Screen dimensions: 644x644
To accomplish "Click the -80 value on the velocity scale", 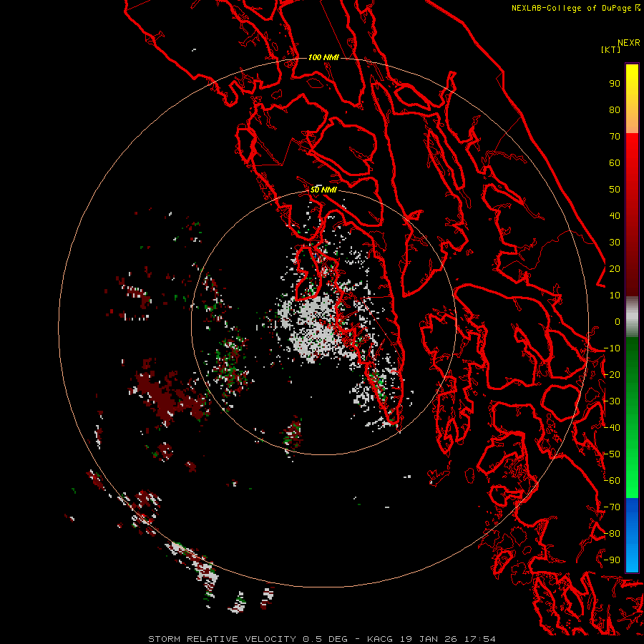I will (x=612, y=534).
